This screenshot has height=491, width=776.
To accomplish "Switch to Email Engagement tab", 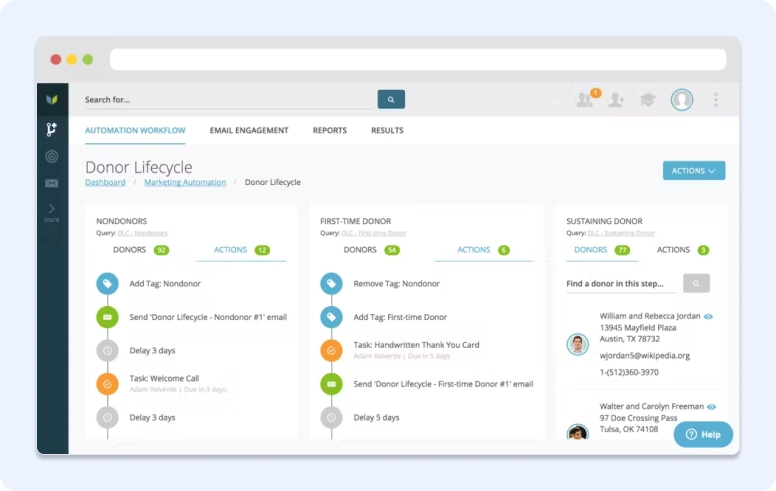I will 249,130.
